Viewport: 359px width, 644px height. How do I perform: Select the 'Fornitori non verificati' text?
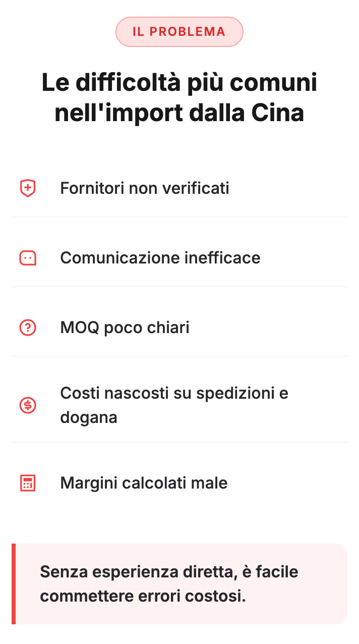click(145, 188)
